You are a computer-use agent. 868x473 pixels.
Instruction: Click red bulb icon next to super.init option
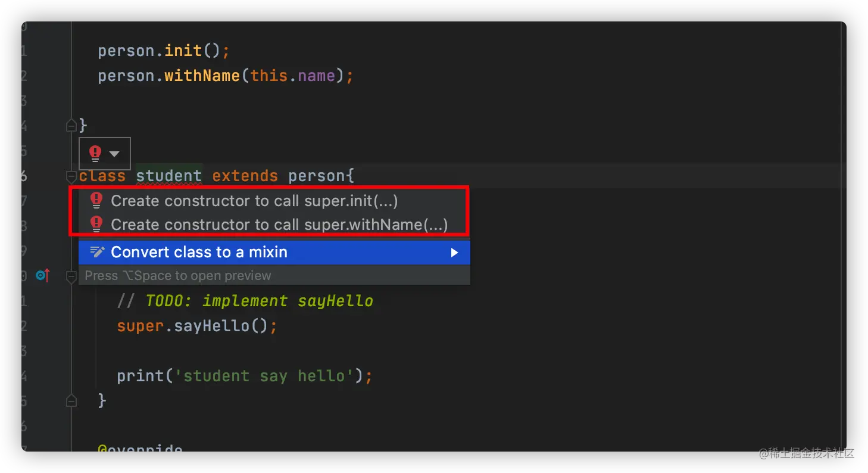[x=96, y=201]
